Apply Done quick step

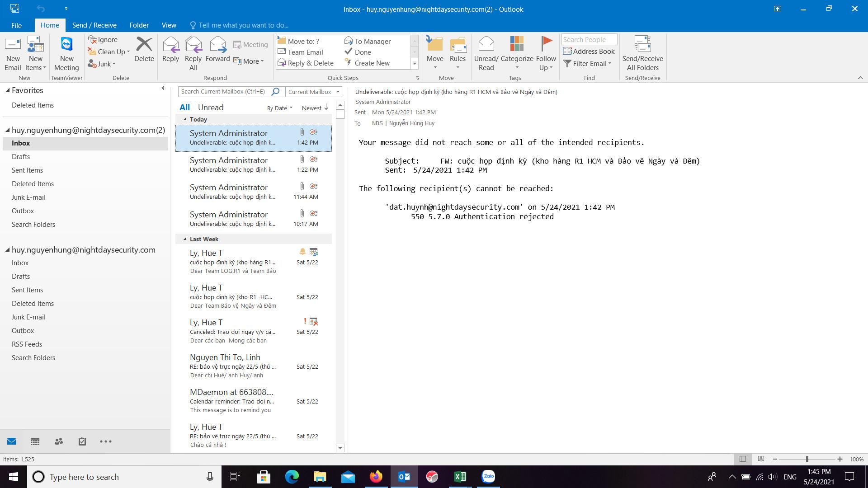(x=358, y=52)
